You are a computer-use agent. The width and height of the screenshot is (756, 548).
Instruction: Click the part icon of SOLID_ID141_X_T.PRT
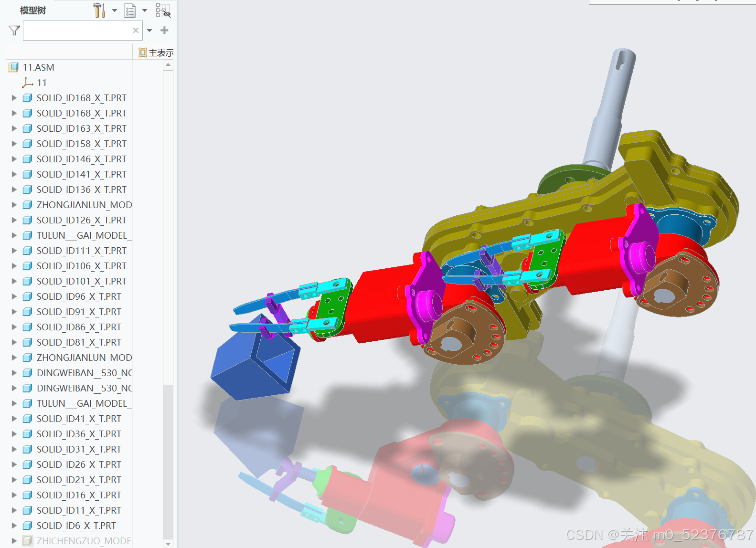pos(28,174)
